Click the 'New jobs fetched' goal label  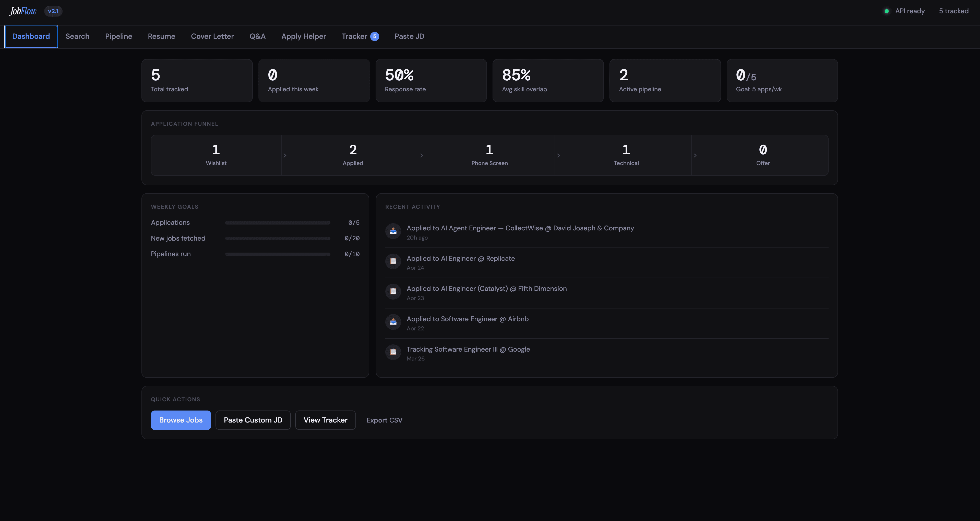pyautogui.click(x=178, y=238)
